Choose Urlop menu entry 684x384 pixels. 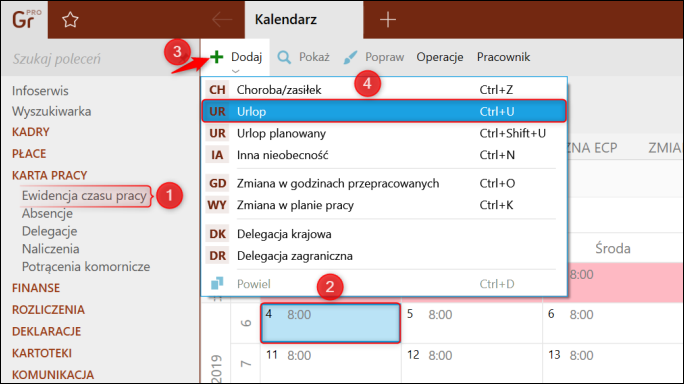pyautogui.click(x=384, y=111)
